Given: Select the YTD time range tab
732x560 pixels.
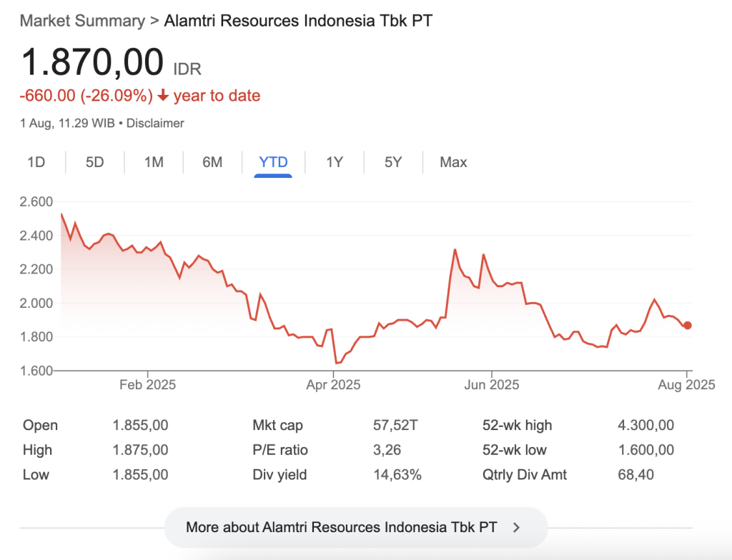Looking at the screenshot, I should pos(273,162).
